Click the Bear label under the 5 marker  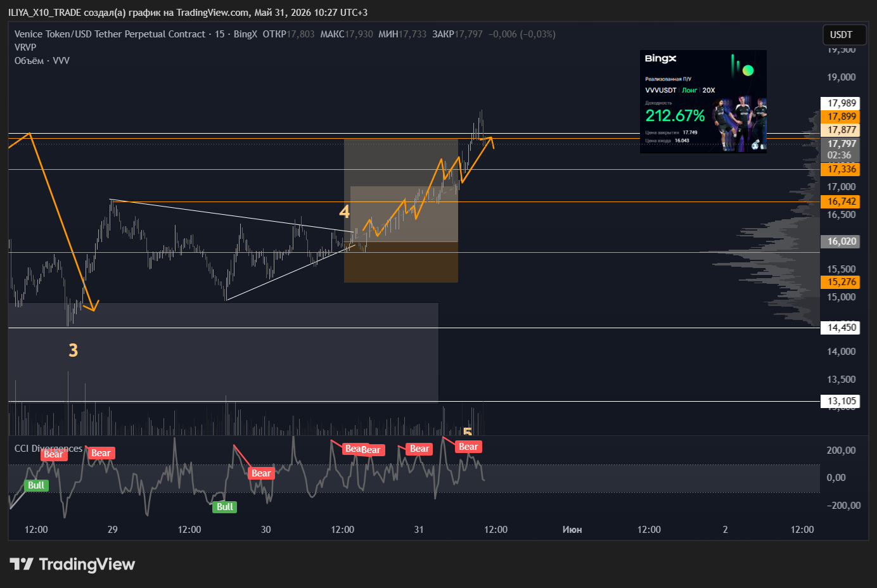[x=468, y=447]
